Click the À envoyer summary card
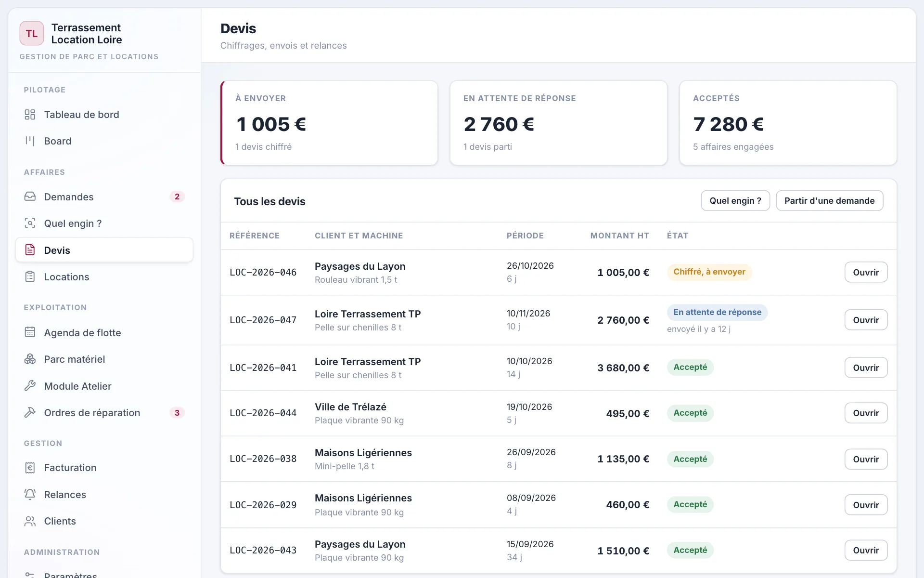Image resolution: width=924 pixels, height=578 pixels. (x=329, y=123)
